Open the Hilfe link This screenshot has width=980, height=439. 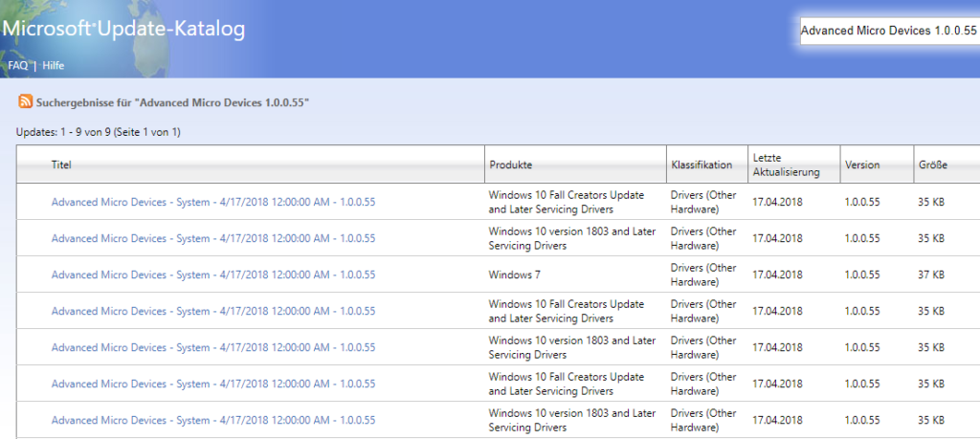point(54,66)
